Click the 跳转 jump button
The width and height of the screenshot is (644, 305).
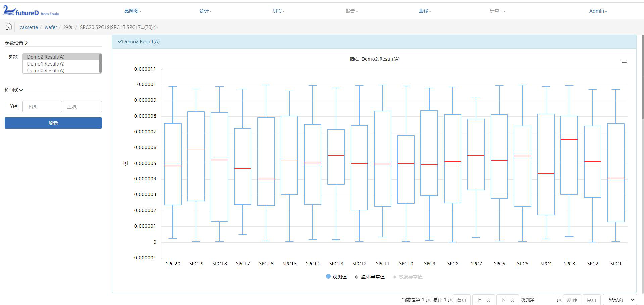(572, 300)
